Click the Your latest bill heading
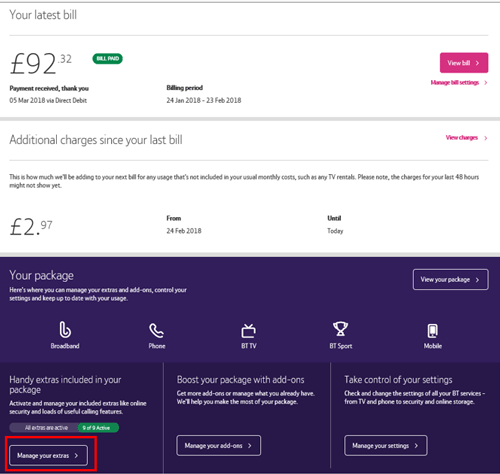Image resolution: width=500 pixels, height=474 pixels. pos(43,15)
